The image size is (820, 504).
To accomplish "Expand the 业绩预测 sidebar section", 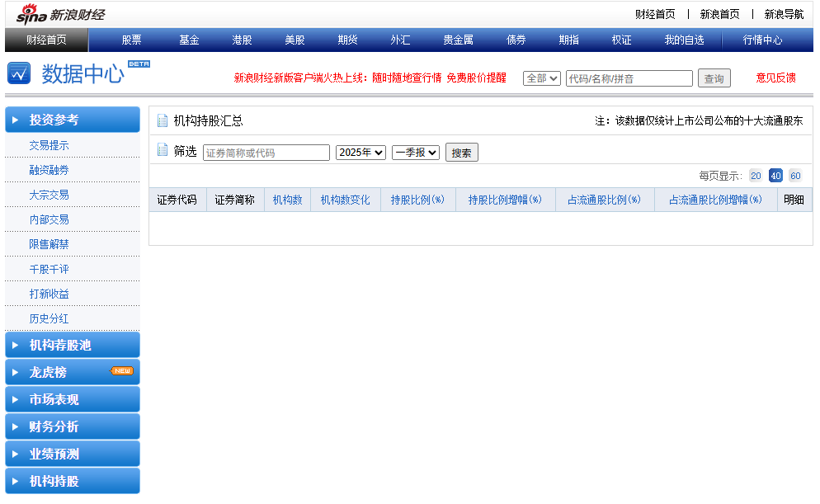I will pyautogui.click(x=73, y=454).
